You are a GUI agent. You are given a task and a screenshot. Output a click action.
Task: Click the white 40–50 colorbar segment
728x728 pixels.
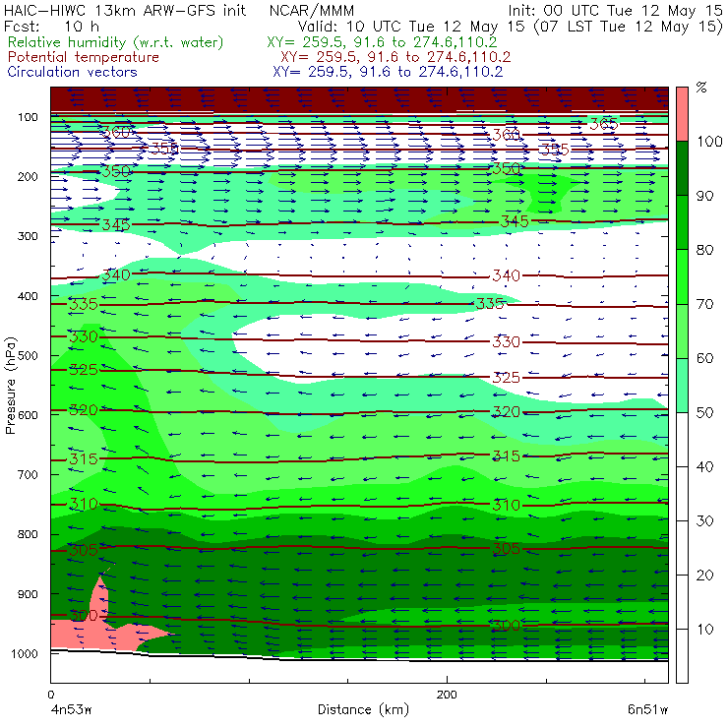(x=682, y=439)
